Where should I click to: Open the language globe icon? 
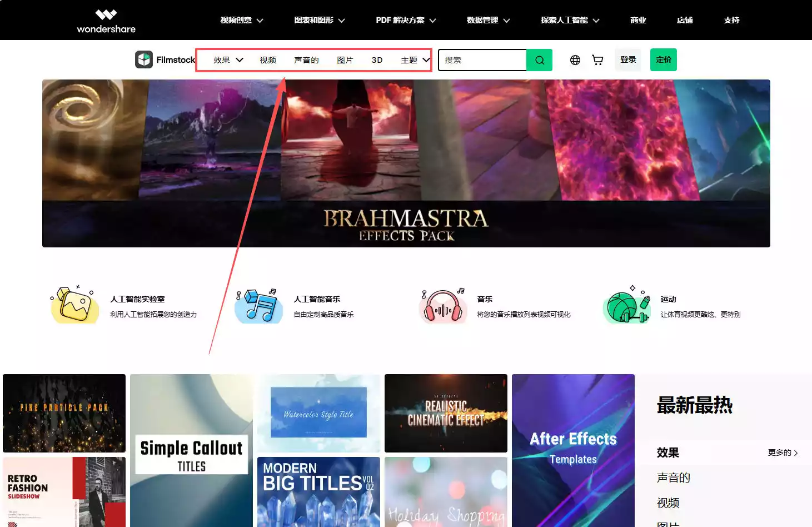click(x=575, y=60)
